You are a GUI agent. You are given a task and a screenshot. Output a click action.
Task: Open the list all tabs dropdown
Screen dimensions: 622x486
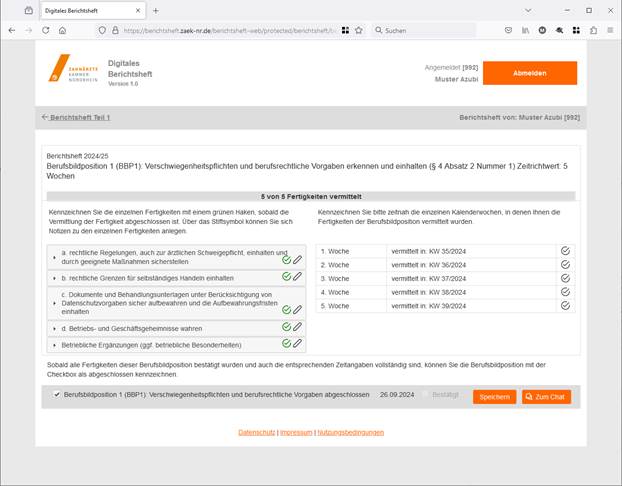[x=528, y=11]
